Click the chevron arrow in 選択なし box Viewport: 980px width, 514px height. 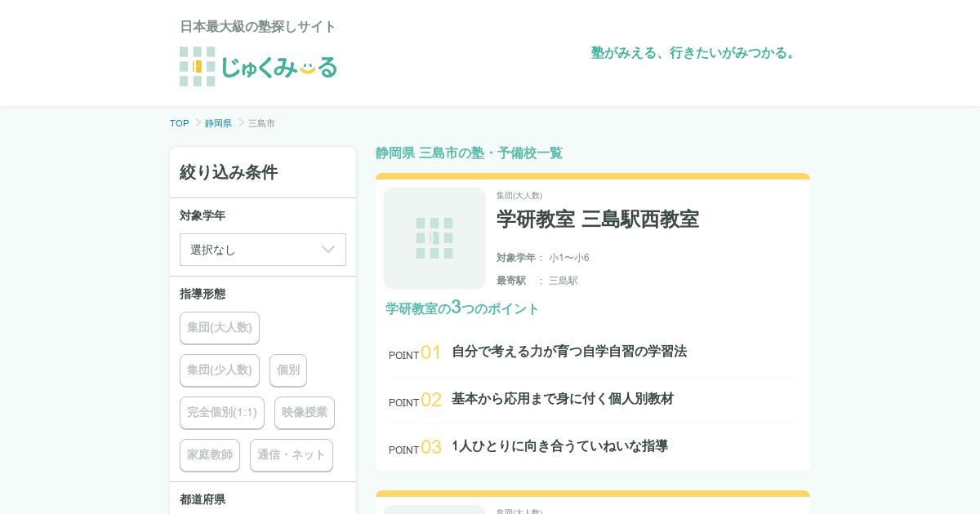tap(328, 250)
